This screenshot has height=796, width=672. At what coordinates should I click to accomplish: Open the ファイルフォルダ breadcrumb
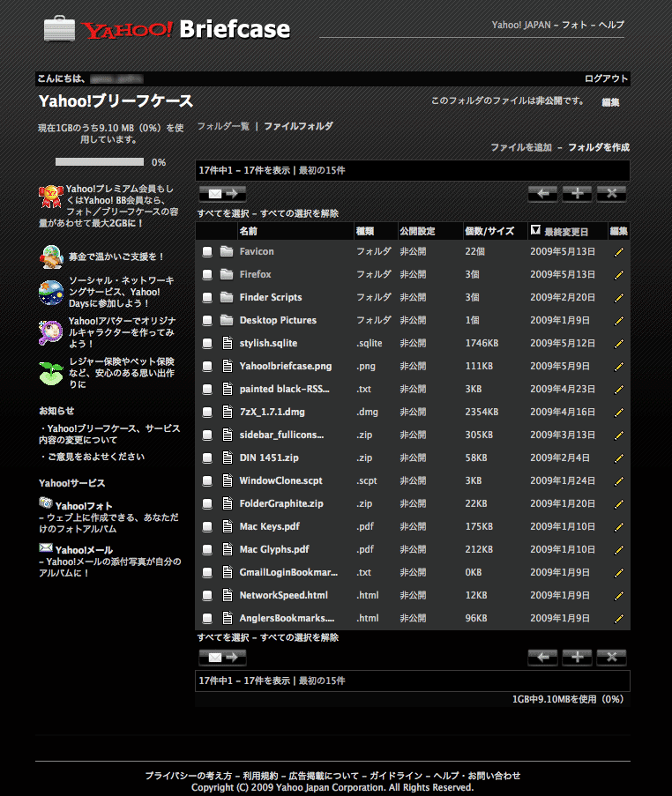(299, 126)
